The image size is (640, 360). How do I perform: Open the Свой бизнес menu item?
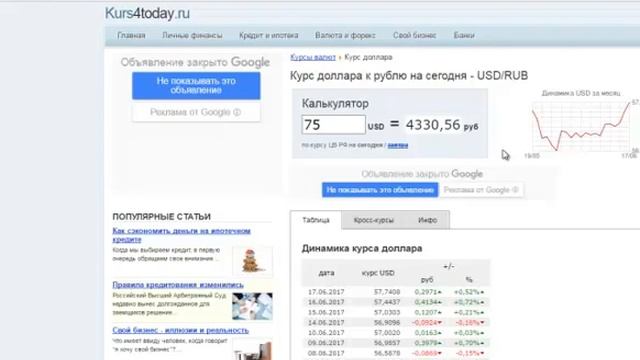click(415, 36)
